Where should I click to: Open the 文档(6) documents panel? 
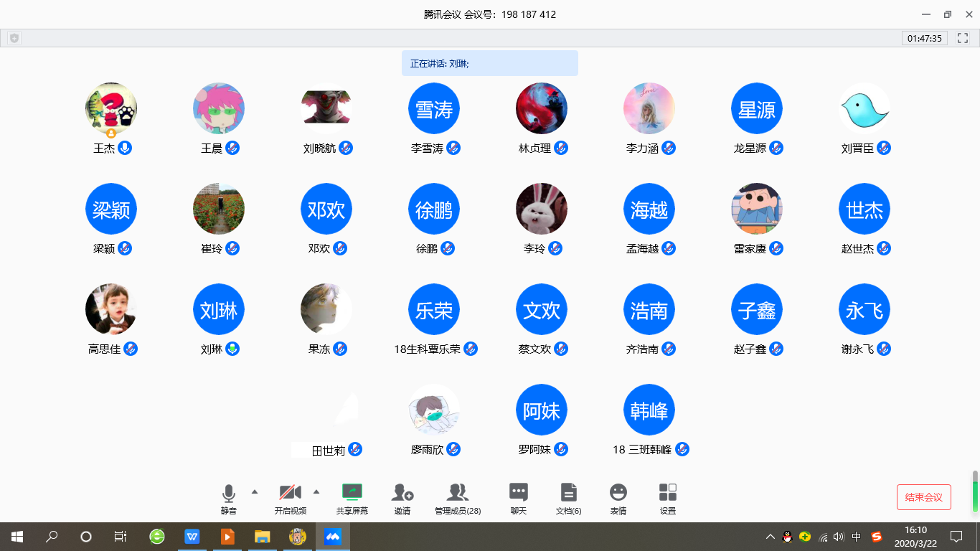coord(569,499)
